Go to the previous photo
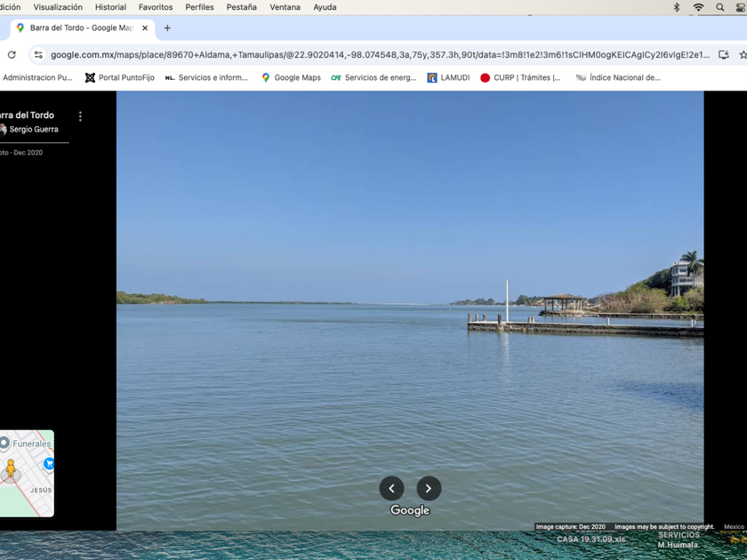This screenshot has width=747, height=560. (x=391, y=488)
